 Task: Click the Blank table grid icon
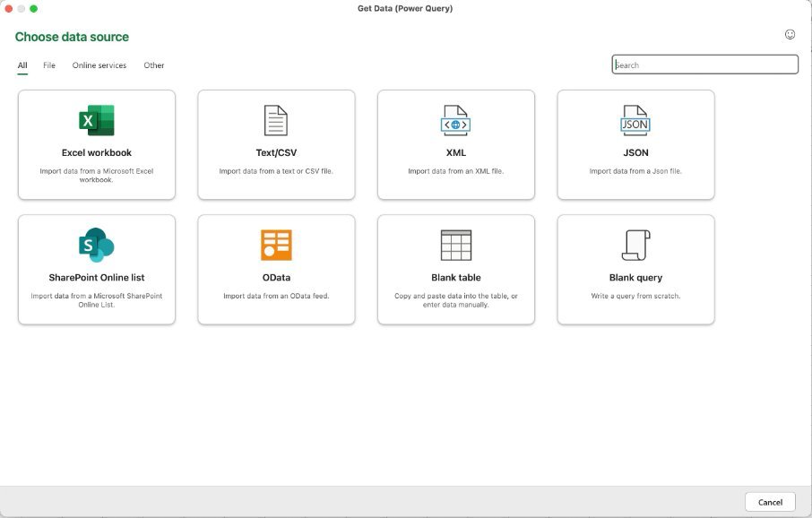click(455, 245)
